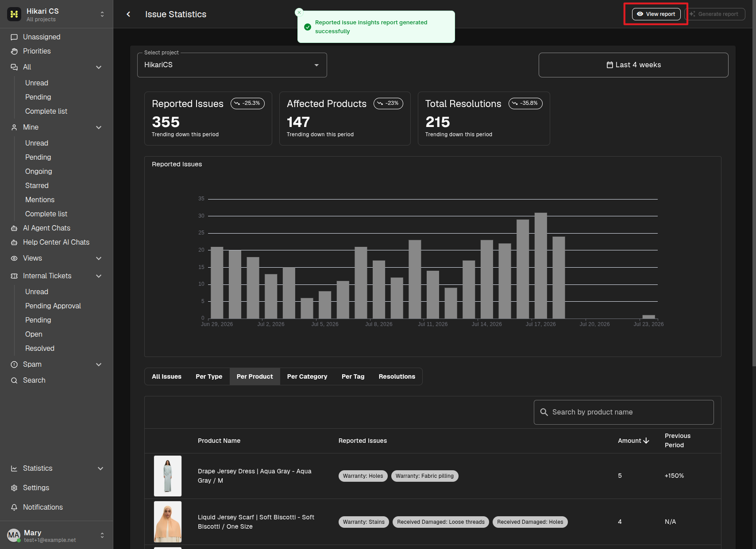Click the All conversations icon
The image size is (756, 549).
point(14,67)
